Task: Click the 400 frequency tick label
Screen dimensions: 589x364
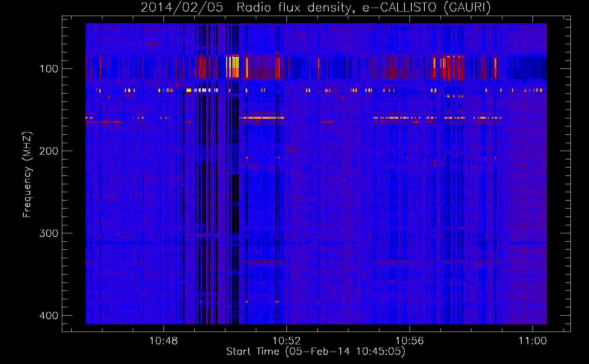Action: [x=49, y=316]
